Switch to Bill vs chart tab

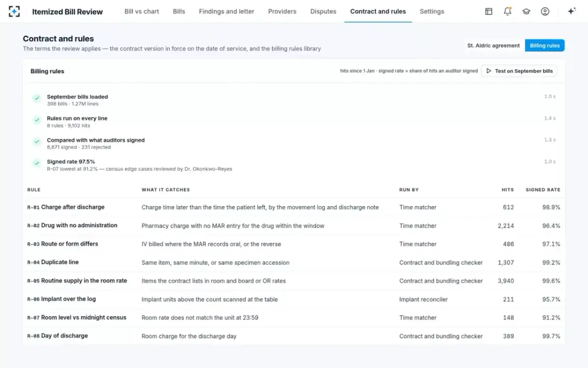142,11
